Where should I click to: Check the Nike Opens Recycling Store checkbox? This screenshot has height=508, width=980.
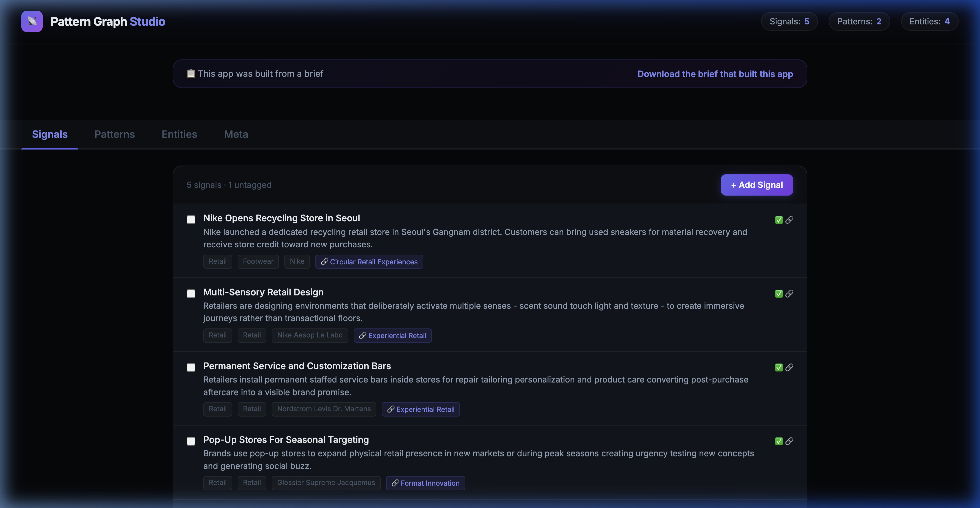point(191,219)
